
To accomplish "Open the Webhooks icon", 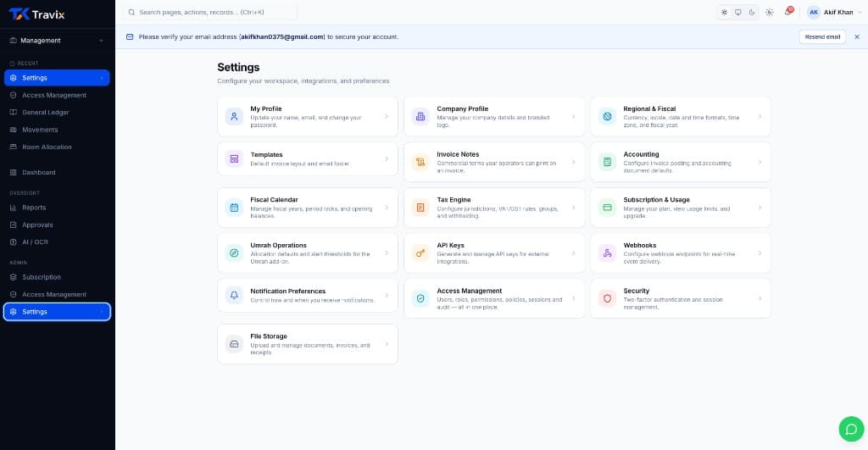I will click(x=607, y=253).
